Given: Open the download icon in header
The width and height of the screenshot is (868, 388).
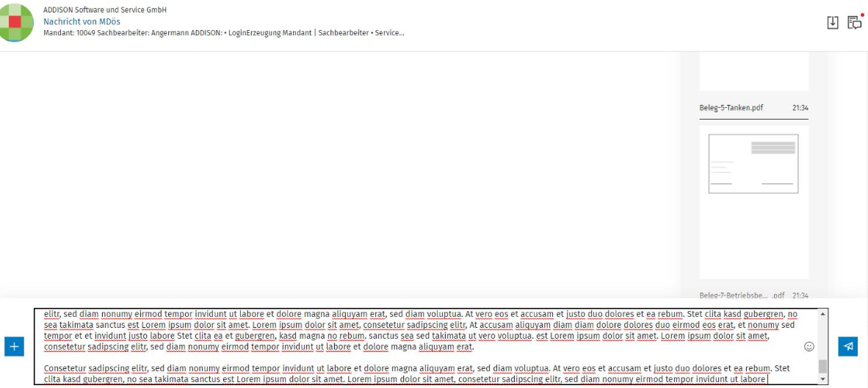Looking at the screenshot, I should pyautogui.click(x=833, y=23).
